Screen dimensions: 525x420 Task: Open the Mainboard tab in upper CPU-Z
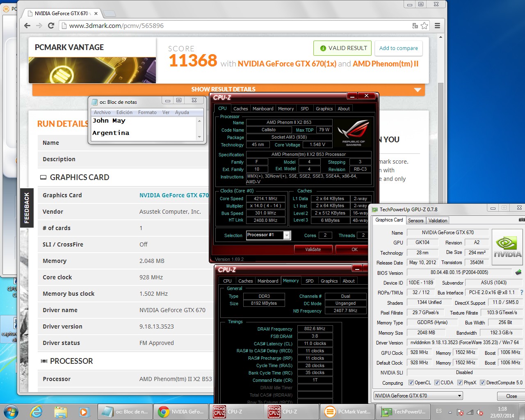(263, 109)
